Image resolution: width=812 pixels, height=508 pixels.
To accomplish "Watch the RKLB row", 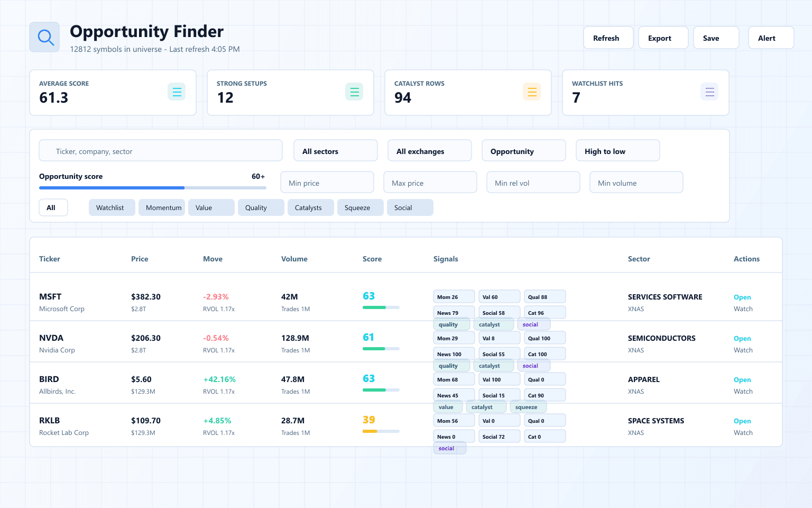I will [743, 433].
